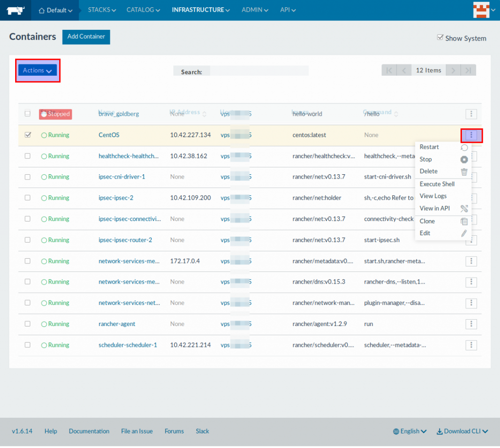
Task: Open the English language dropdown
Action: (x=409, y=431)
